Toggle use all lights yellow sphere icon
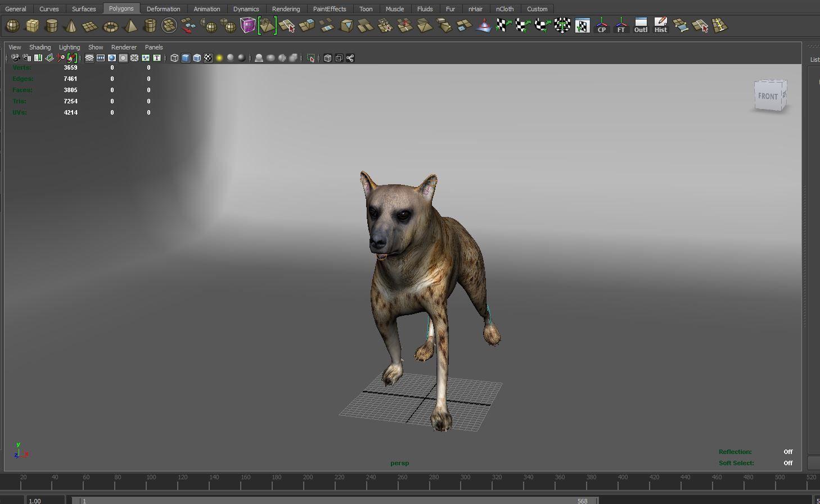 219,58
